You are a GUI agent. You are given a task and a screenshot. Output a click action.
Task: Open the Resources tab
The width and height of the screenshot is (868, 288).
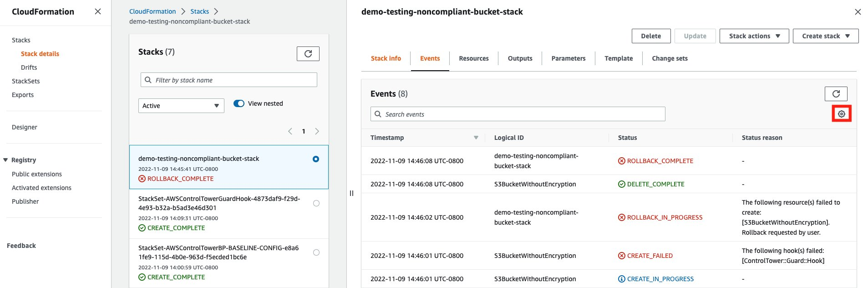[x=474, y=58]
